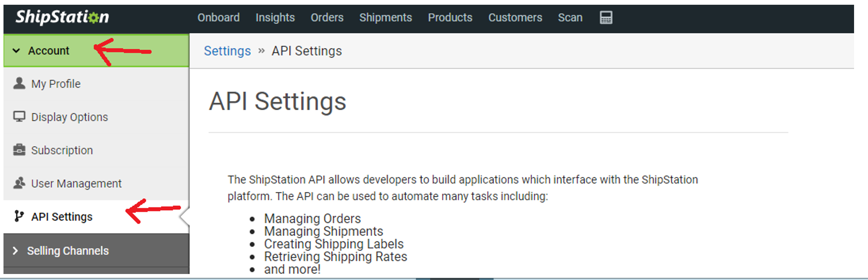Click the Display Options monitor icon
The height and width of the screenshot is (280, 868).
[19, 116]
